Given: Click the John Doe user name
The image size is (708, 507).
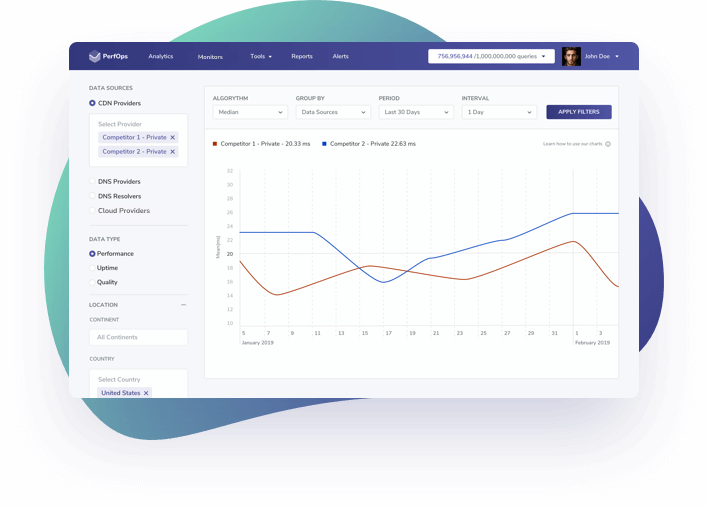Looking at the screenshot, I should 597,56.
